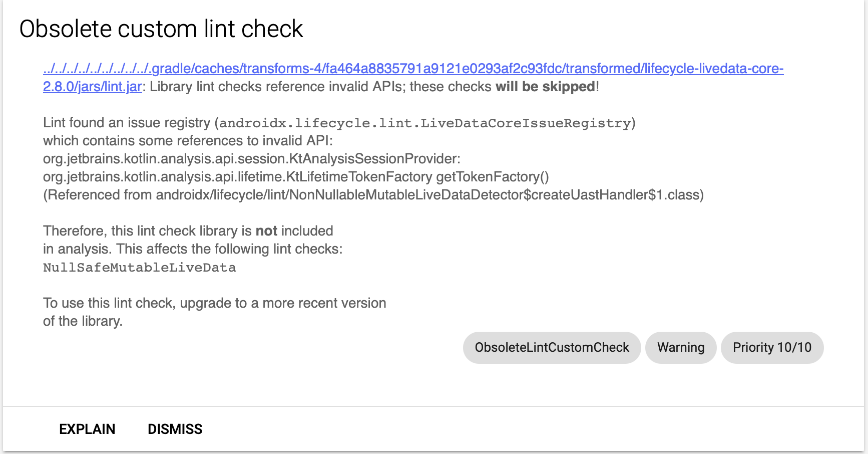The image size is (868, 454).
Task: Click 'This affects the following lint checks' text
Action: point(229,249)
